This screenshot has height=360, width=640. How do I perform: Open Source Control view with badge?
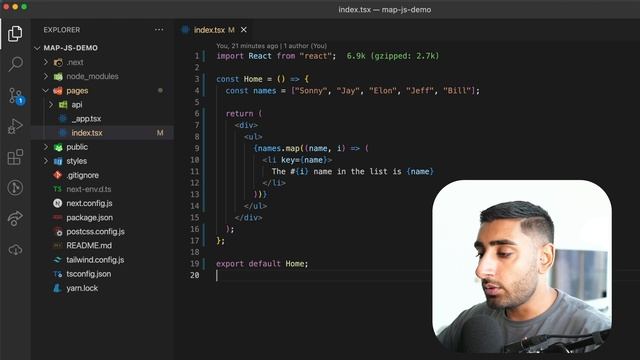point(16,96)
